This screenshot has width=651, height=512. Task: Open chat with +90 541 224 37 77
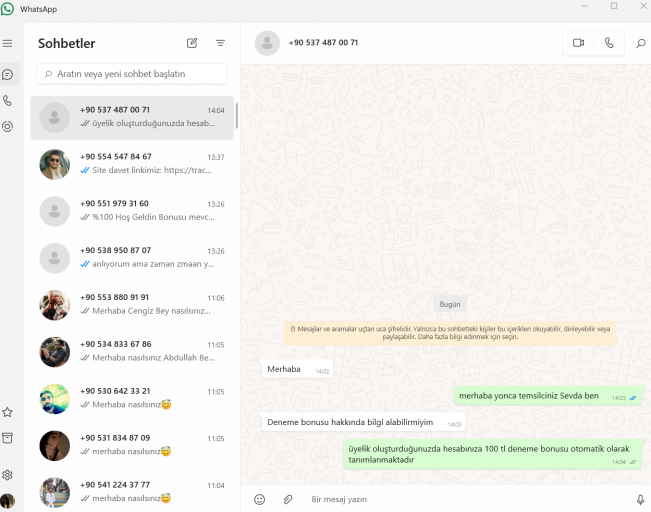(x=132, y=492)
